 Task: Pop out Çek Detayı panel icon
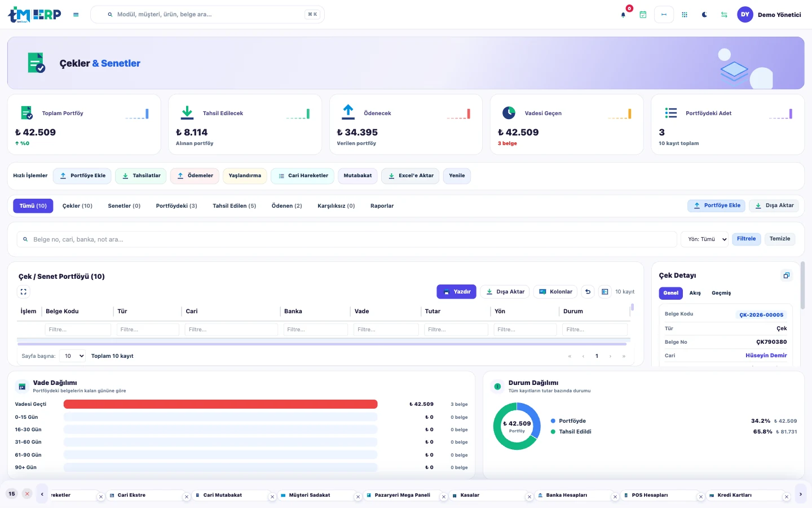tap(787, 275)
